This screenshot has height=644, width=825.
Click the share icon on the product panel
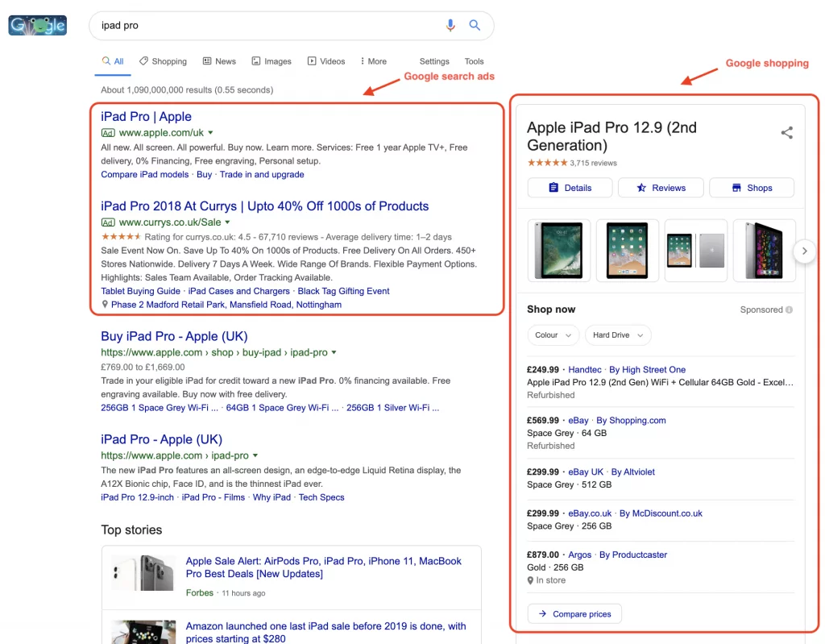click(x=786, y=134)
